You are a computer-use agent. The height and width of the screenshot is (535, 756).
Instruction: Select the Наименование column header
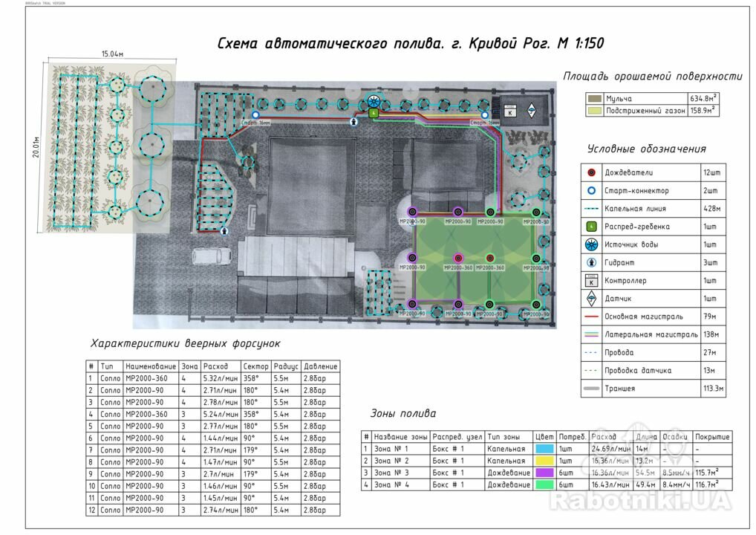pos(151,366)
